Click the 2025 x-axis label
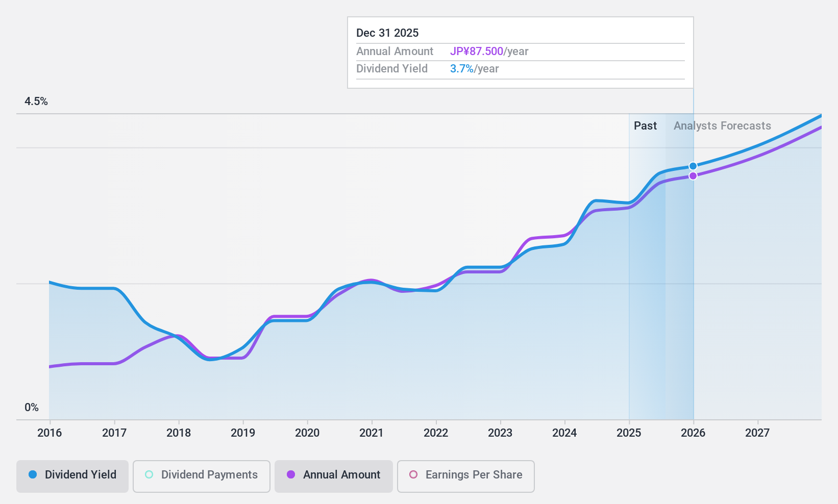 [629, 433]
